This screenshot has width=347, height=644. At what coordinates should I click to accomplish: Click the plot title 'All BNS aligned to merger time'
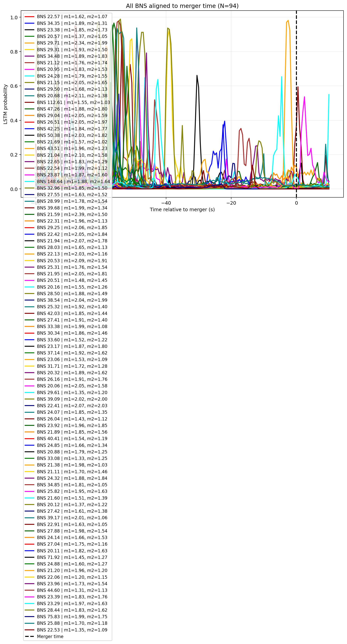(170, 6)
